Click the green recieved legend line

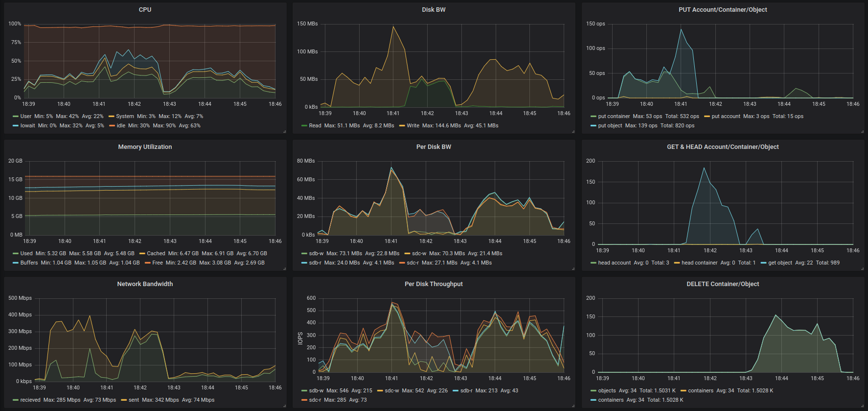[16, 400]
